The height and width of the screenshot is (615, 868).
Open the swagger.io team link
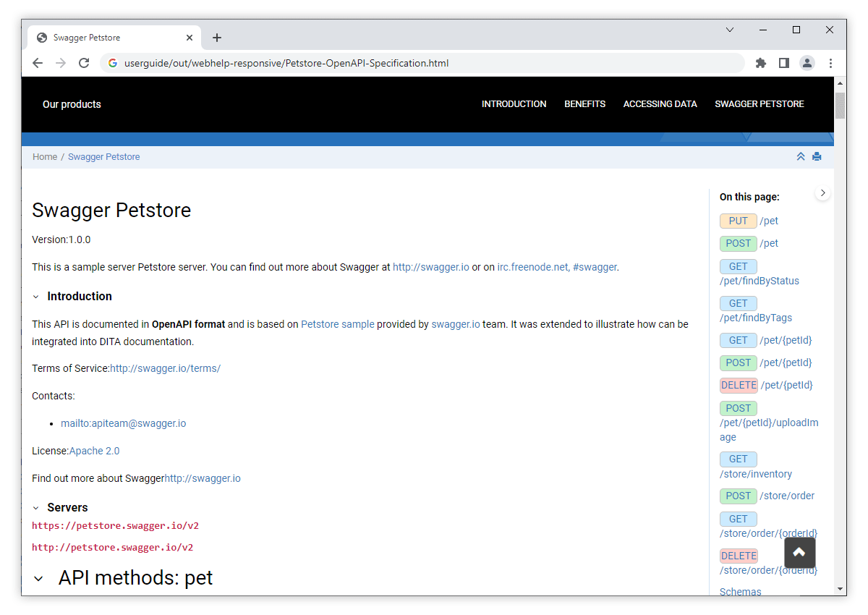click(x=456, y=324)
